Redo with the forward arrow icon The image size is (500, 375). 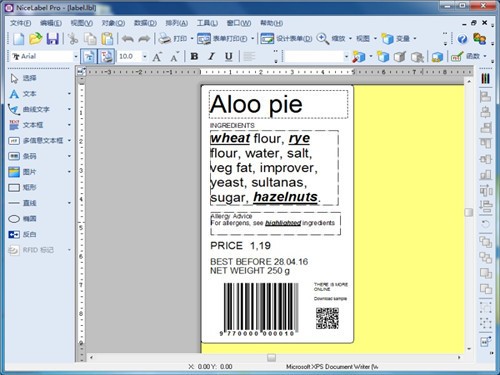[144, 39]
